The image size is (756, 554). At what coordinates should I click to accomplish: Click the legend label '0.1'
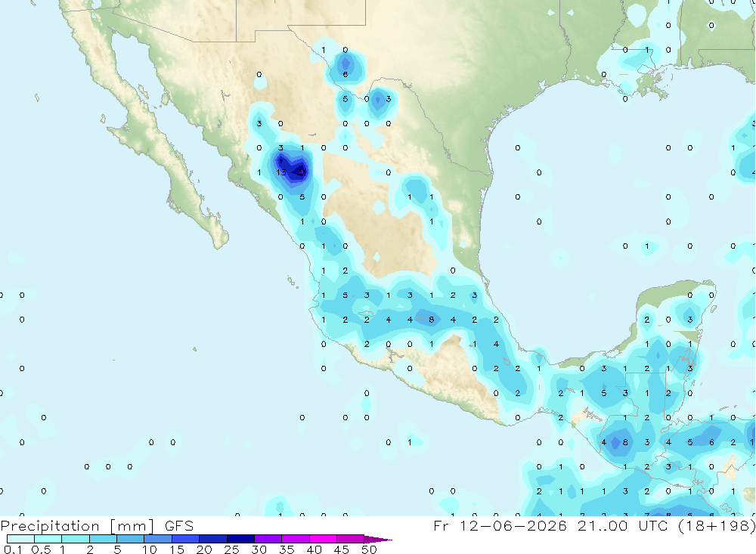(13, 549)
